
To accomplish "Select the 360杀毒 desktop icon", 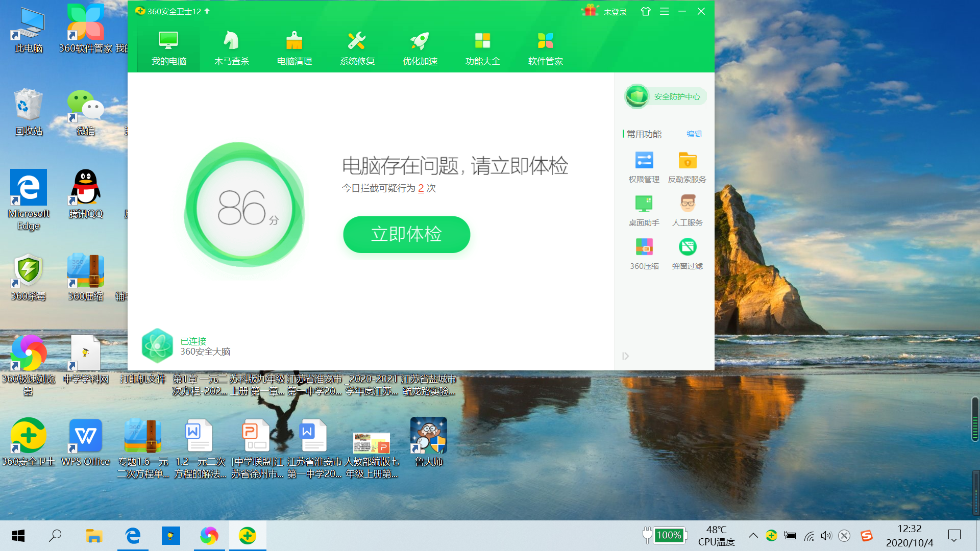I will 29,277.
